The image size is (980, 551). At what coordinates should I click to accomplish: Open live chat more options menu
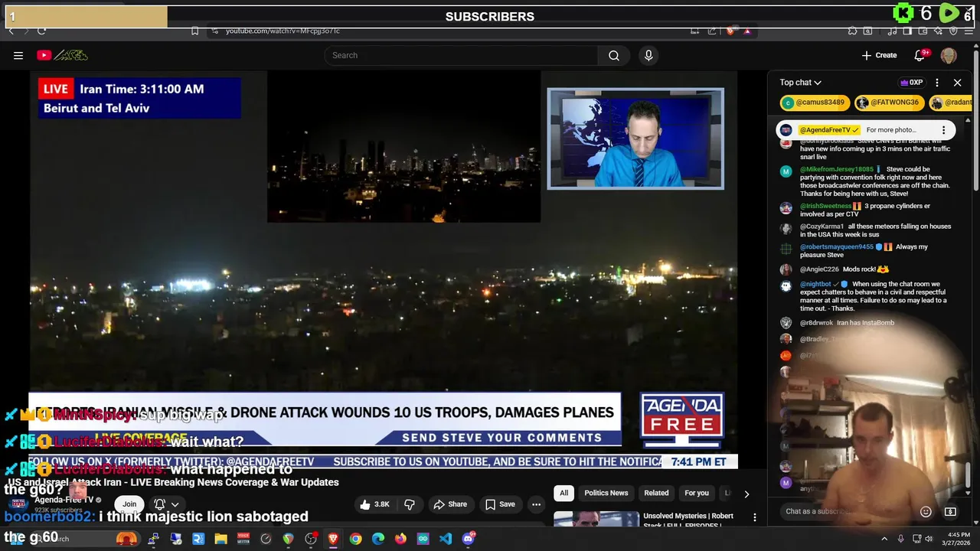click(x=937, y=83)
